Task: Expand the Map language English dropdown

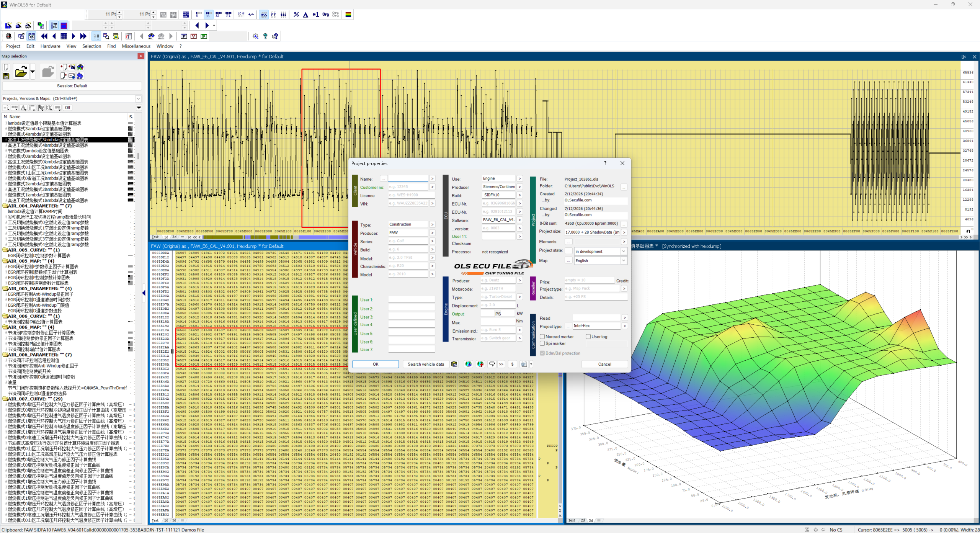Action: pos(600,260)
